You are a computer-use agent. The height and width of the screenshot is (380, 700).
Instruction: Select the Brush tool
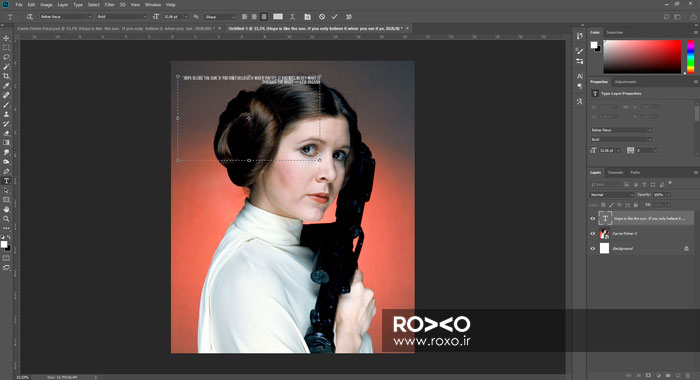point(6,105)
